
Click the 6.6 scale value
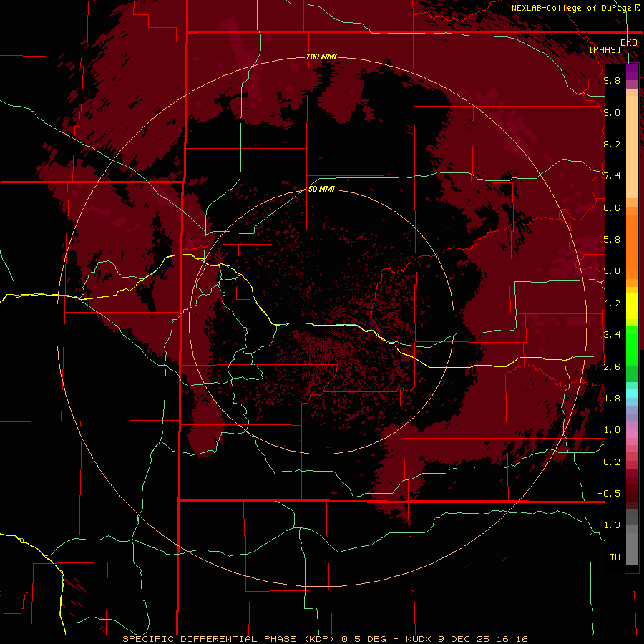click(x=612, y=208)
